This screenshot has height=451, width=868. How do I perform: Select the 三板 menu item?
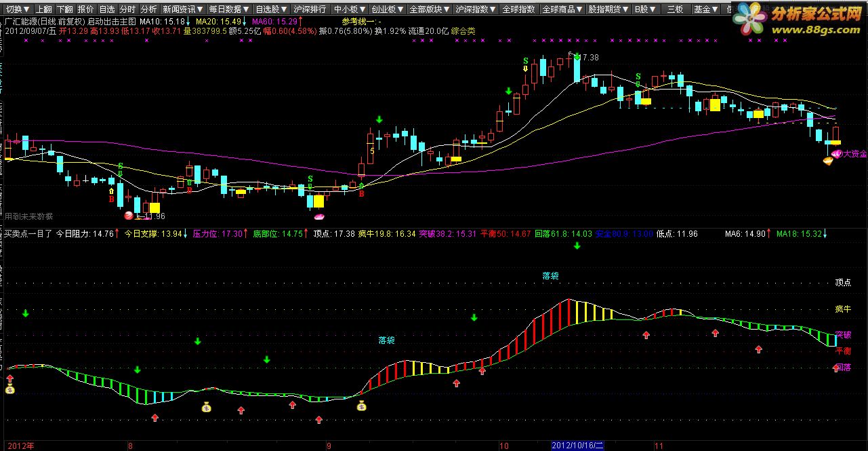pos(675,9)
